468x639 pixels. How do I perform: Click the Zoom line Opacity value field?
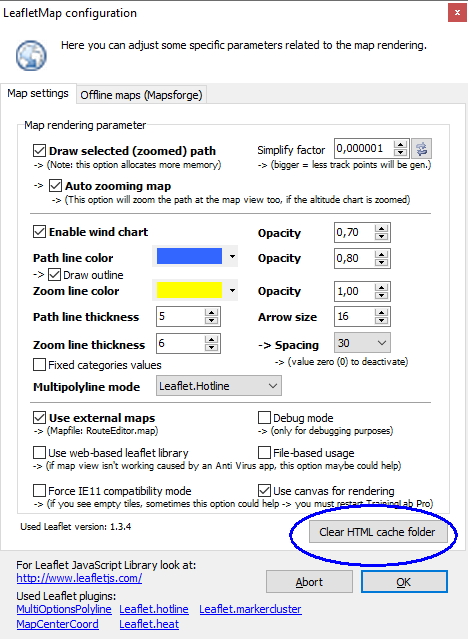354,291
